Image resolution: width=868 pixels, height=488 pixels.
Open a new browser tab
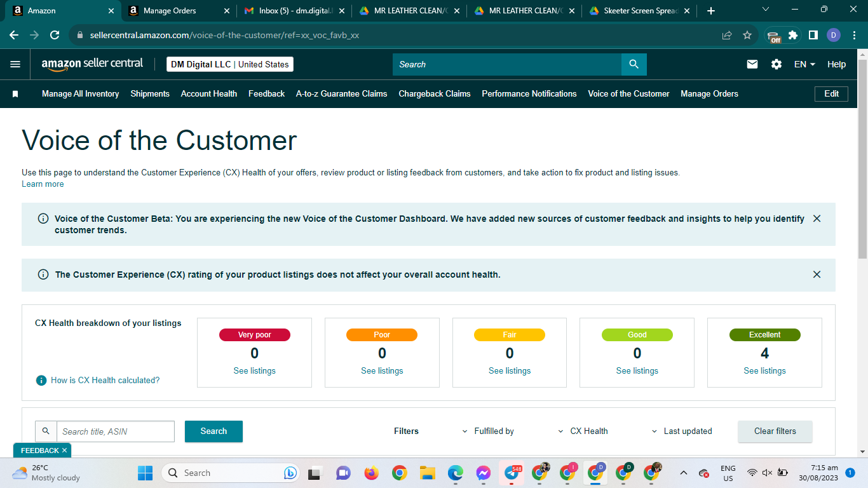click(710, 11)
